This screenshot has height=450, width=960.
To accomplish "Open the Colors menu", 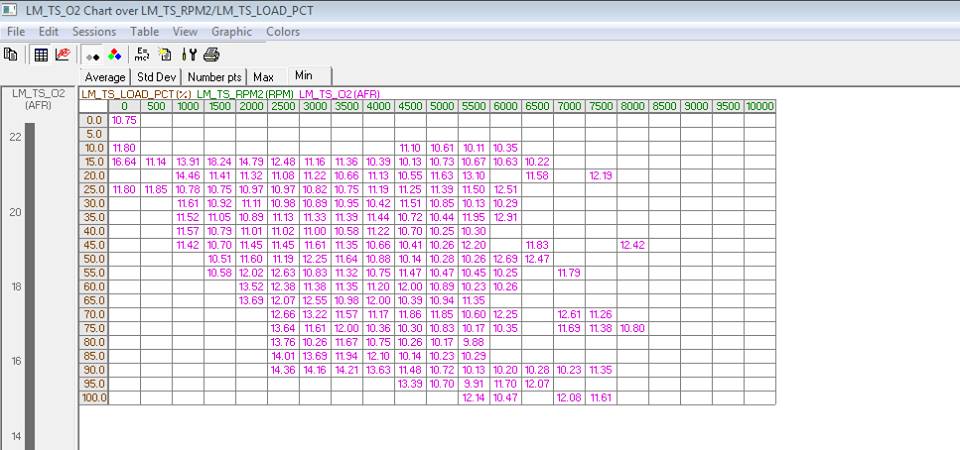I will coord(283,31).
